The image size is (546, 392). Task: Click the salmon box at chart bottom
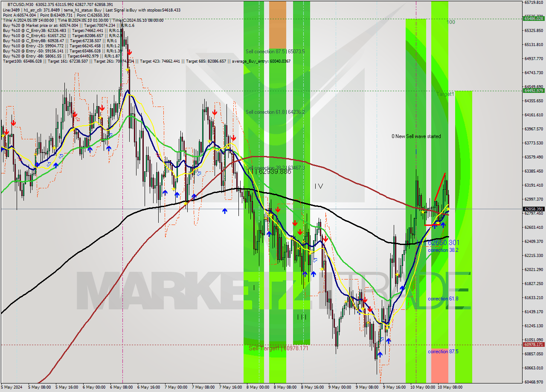point(439,366)
